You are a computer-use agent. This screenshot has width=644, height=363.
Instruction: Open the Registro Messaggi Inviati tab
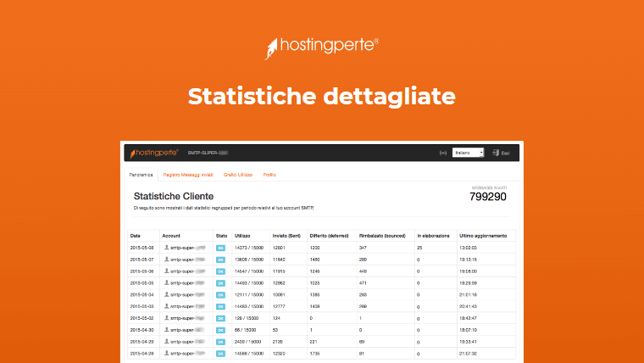(189, 175)
